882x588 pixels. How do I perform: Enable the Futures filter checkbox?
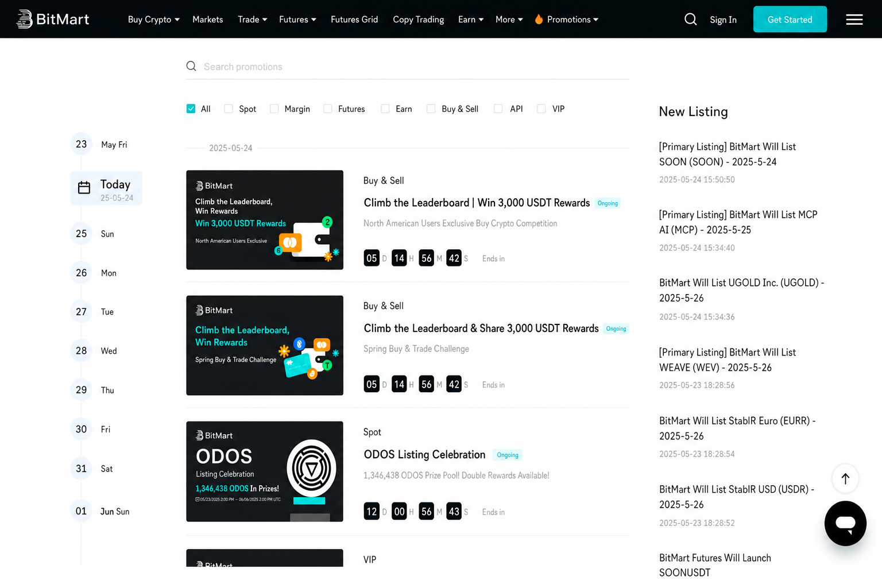pos(328,109)
